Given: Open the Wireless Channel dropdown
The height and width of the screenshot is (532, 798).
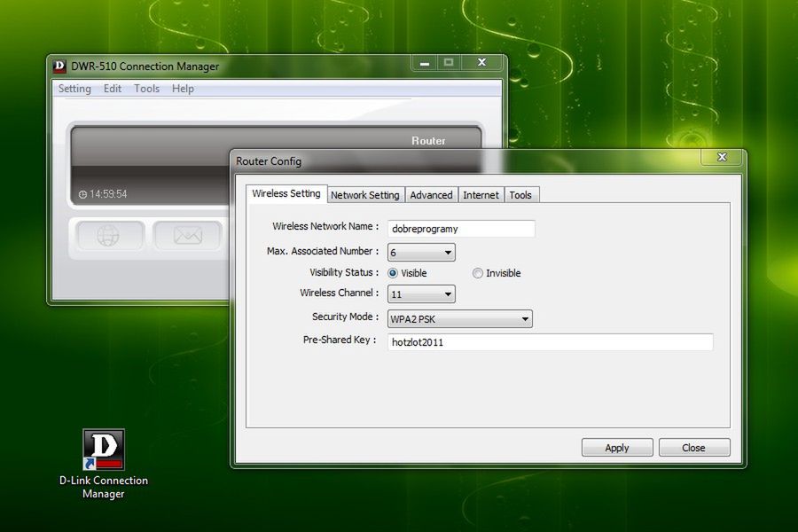Looking at the screenshot, I should tap(421, 294).
